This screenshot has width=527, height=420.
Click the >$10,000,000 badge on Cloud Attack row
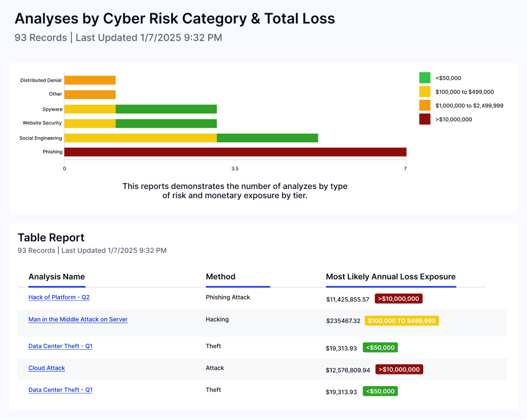[399, 369]
